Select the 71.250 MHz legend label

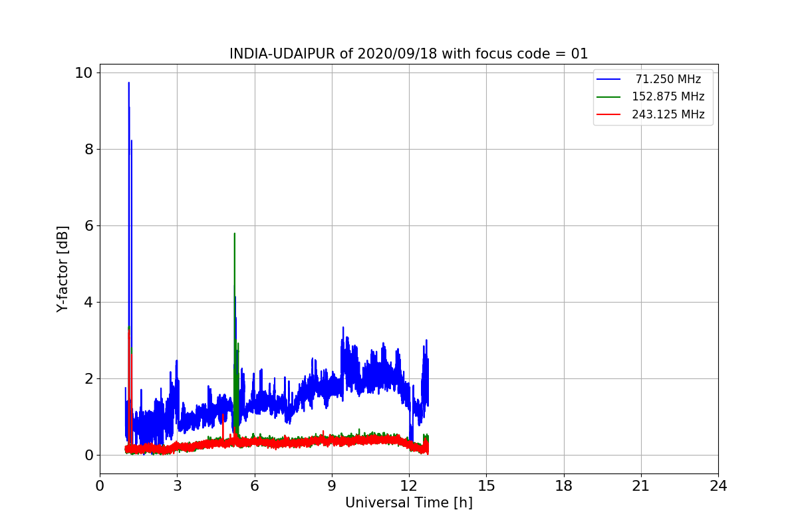[668, 79]
